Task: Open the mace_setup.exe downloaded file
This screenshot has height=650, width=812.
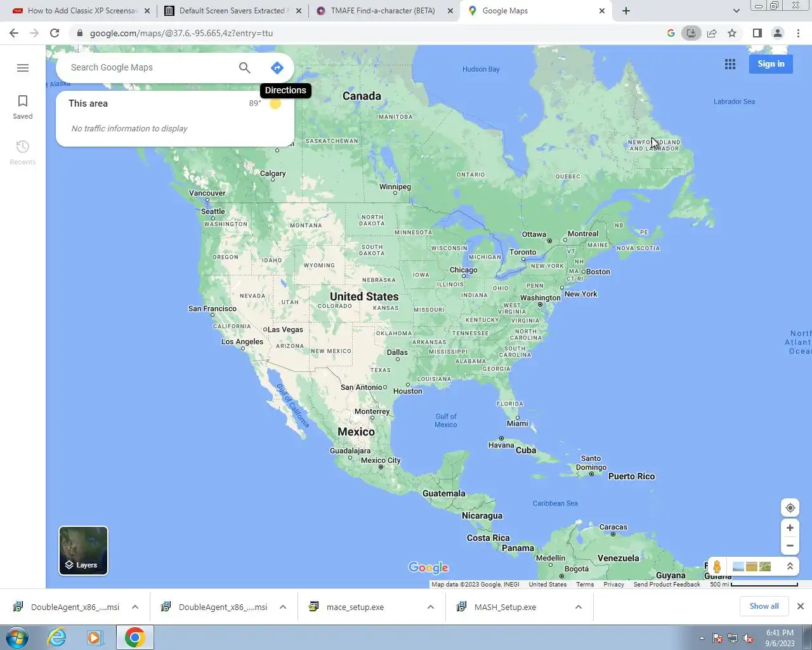Action: tap(355, 607)
